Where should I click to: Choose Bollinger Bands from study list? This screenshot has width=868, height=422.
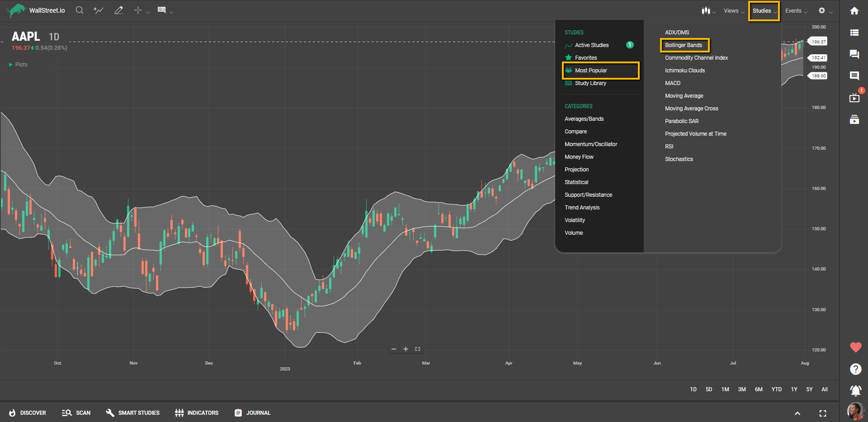(684, 45)
